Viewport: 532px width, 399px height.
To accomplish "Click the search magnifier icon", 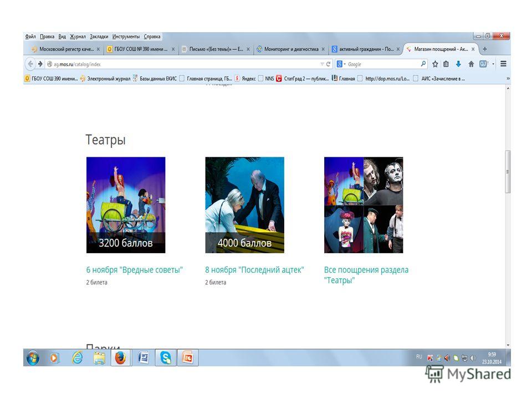I will click(423, 64).
